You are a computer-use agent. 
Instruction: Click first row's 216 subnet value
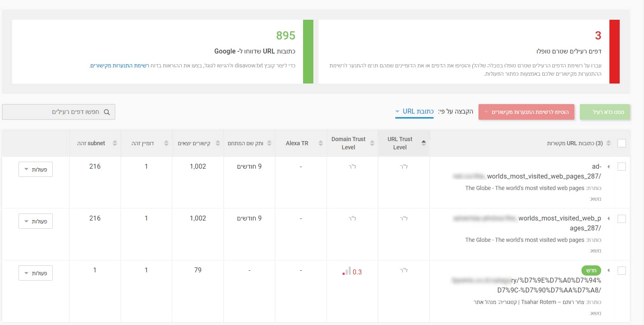click(95, 167)
